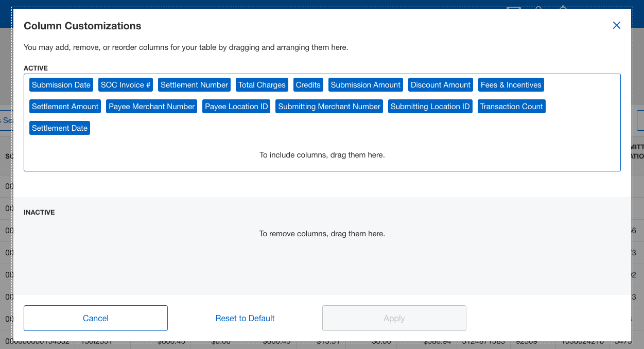Viewport: 644px width, 349px height.
Task: Select the Payee Merchant Number chip
Action: [151, 107]
